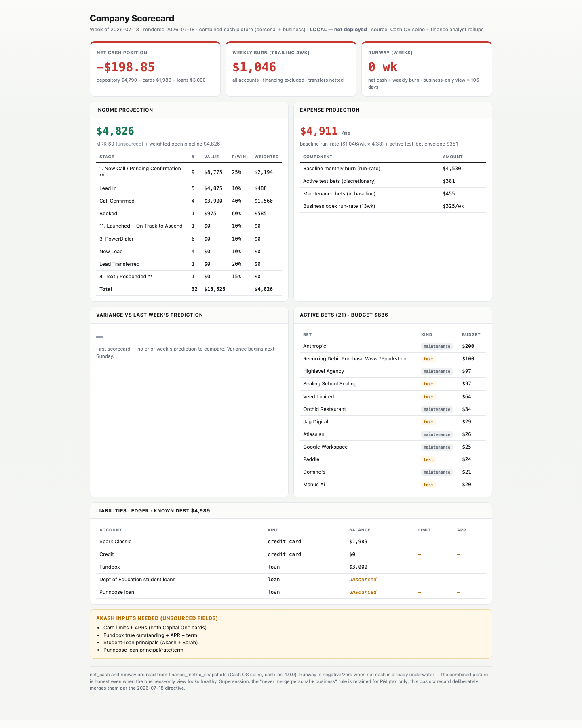582x728 pixels.
Task: Select the Jag Digital bet row
Action: point(393,422)
